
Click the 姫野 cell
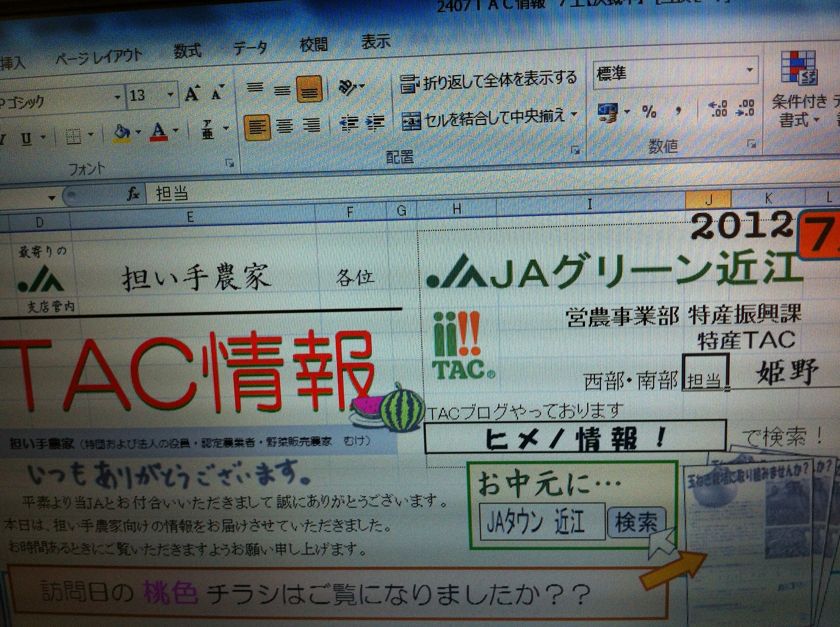(x=787, y=371)
